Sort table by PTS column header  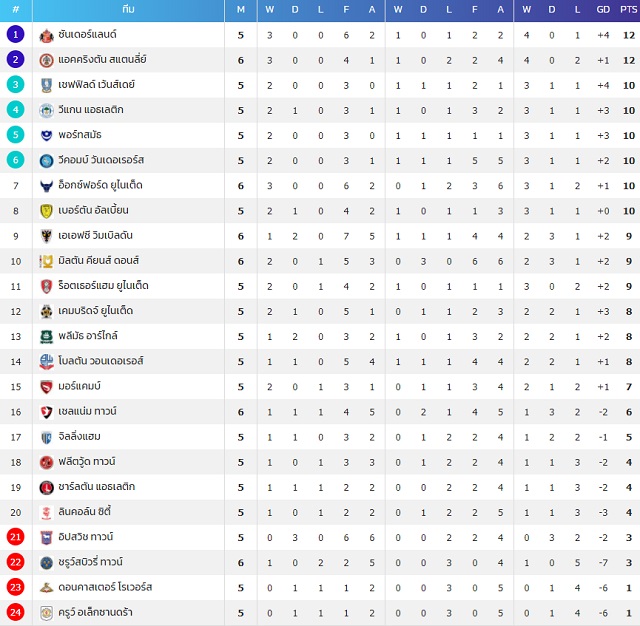(x=628, y=9)
